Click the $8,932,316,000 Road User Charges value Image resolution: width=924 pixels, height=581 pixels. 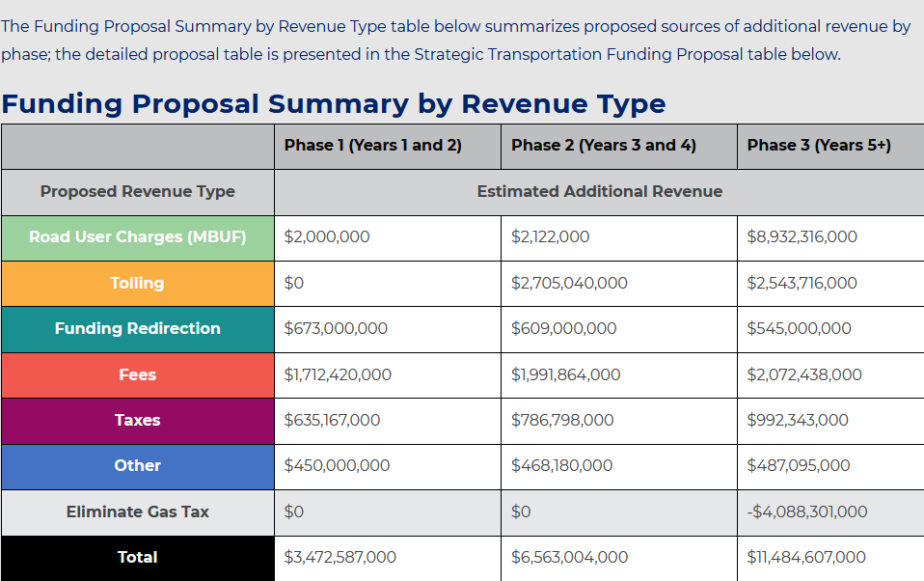802,237
